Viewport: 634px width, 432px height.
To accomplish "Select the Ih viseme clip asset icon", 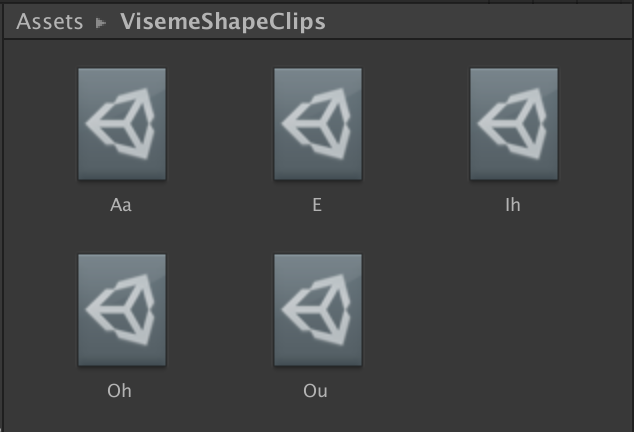I will 514,124.
